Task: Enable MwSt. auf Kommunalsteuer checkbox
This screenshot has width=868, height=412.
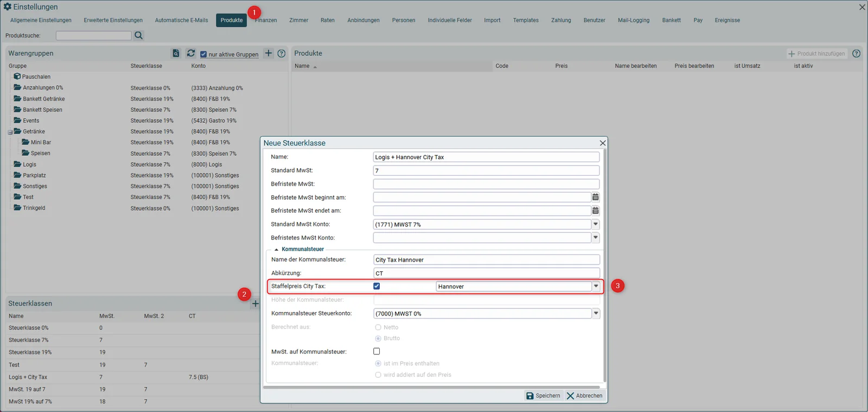Action: point(376,351)
